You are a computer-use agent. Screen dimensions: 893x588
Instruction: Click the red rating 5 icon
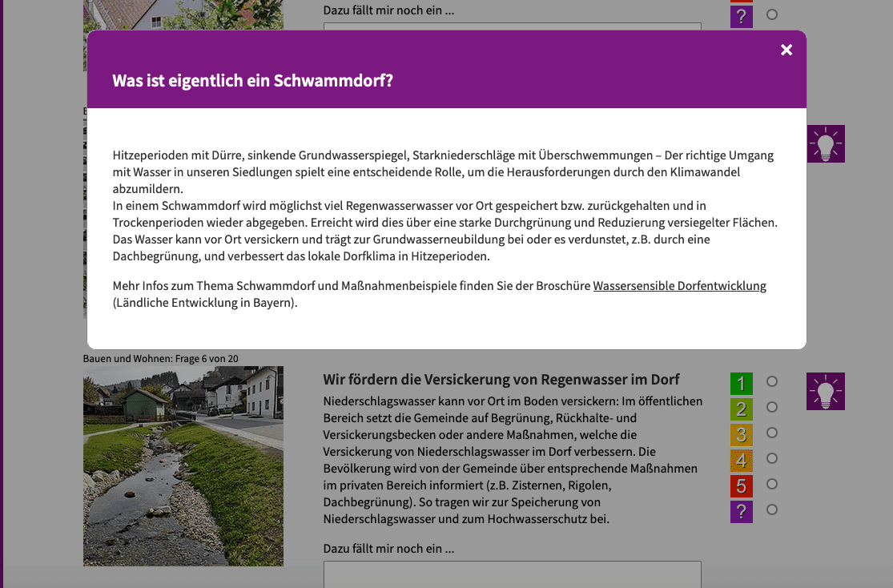tap(741, 486)
